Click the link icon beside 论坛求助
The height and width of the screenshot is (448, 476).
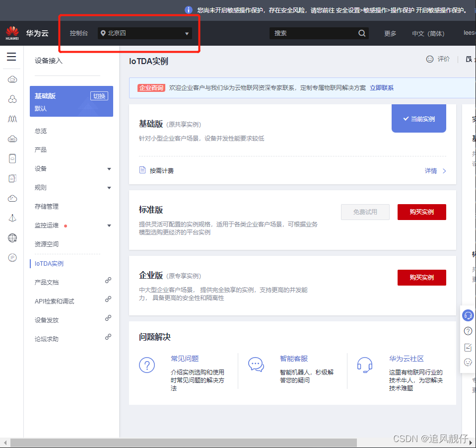(x=108, y=337)
